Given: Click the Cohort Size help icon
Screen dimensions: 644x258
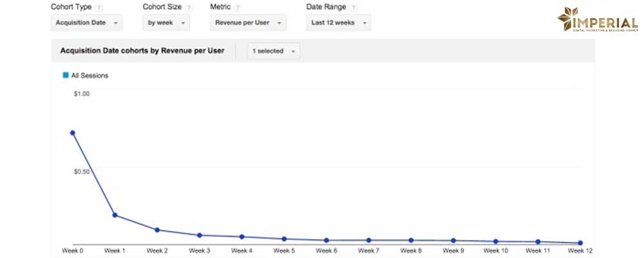Looking at the screenshot, I should [x=189, y=7].
